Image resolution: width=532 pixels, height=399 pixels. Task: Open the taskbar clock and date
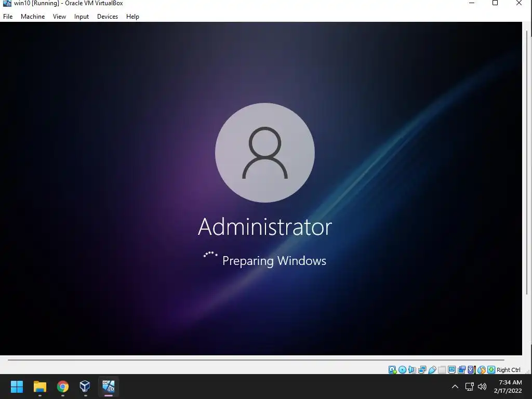(x=508, y=387)
